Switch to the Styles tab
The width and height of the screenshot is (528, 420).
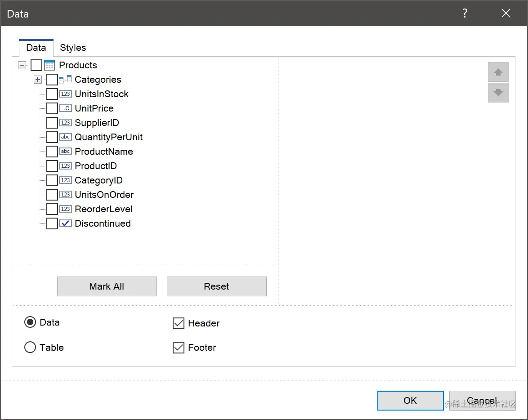pyautogui.click(x=73, y=48)
